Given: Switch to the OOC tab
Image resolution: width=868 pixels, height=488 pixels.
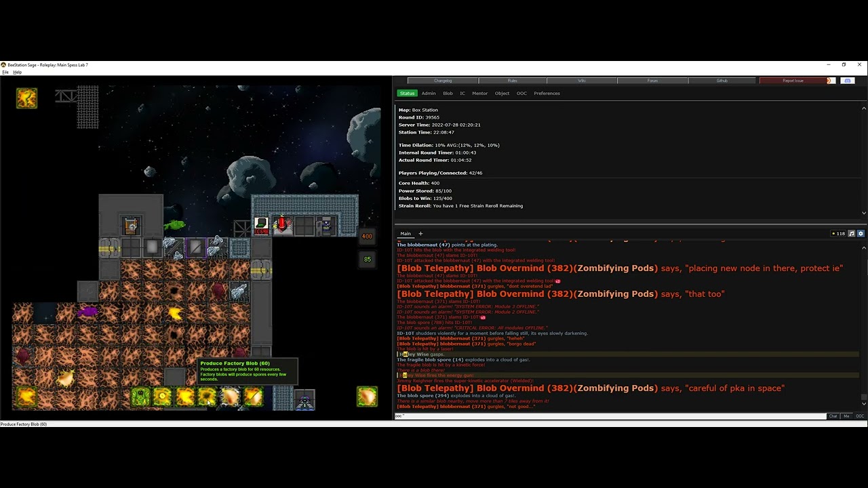Looking at the screenshot, I should point(521,94).
